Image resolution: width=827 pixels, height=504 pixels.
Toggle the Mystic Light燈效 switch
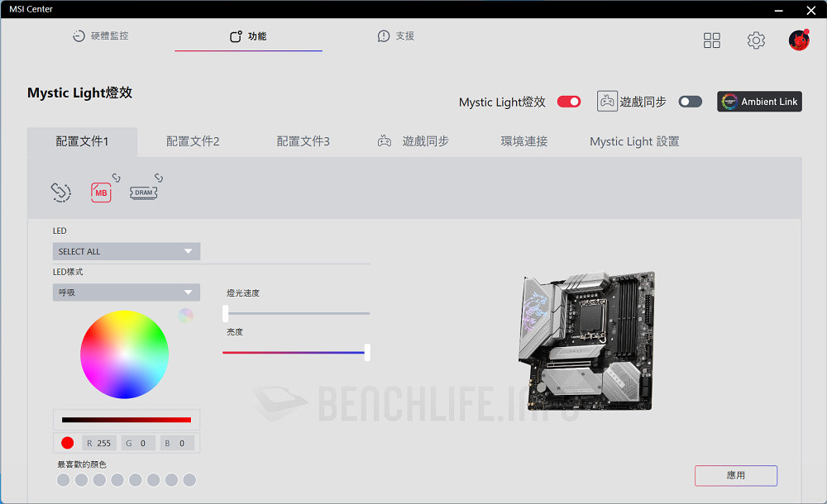[569, 102]
